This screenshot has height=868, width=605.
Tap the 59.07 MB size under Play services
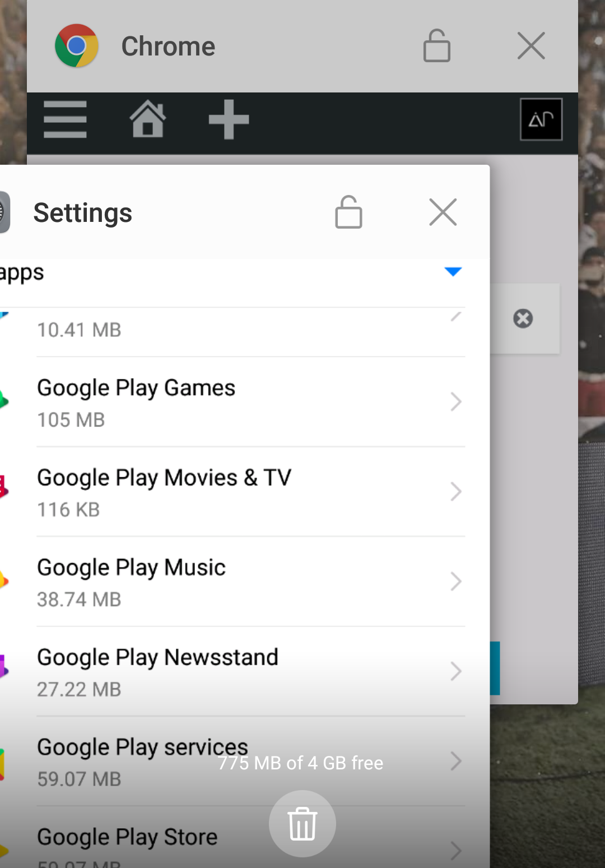click(79, 779)
